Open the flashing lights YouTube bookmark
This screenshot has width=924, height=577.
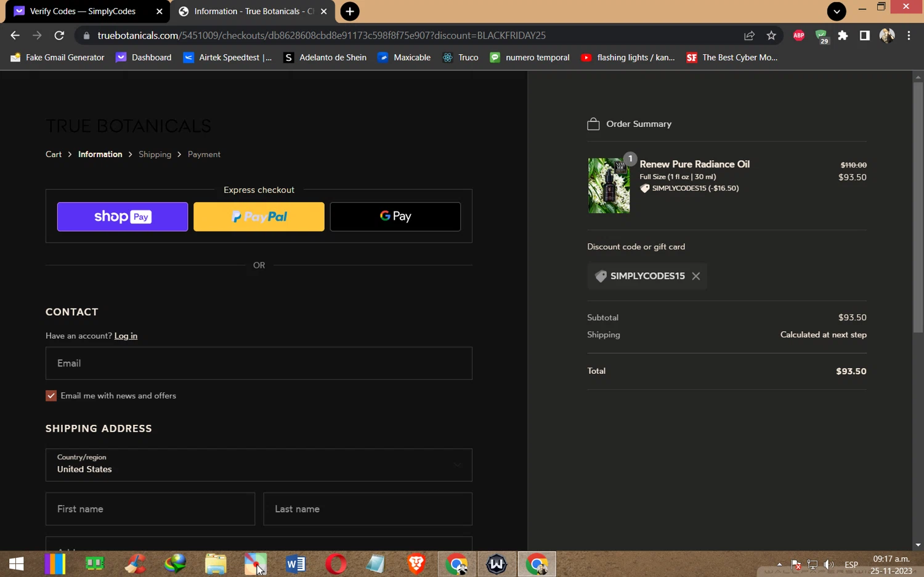(628, 57)
